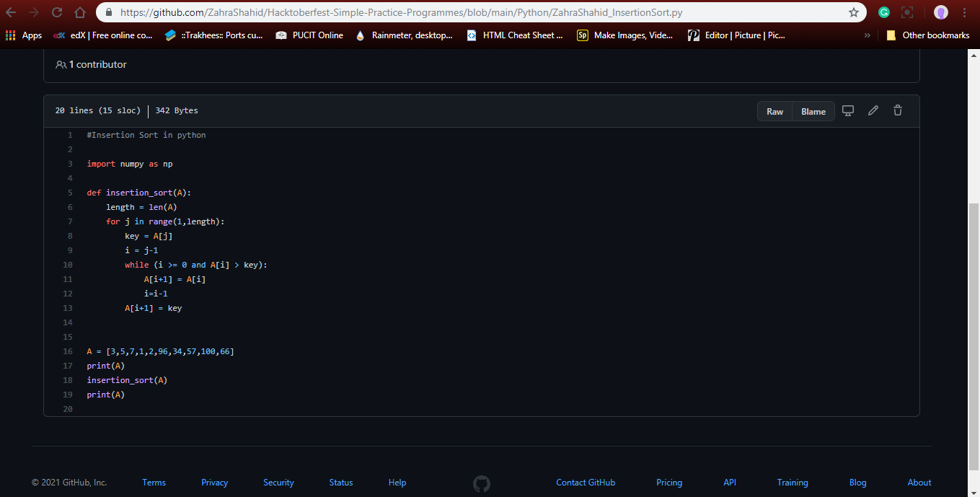Open Make Images, Video bookmark
Viewport: 980px width, 497px height.
[625, 35]
